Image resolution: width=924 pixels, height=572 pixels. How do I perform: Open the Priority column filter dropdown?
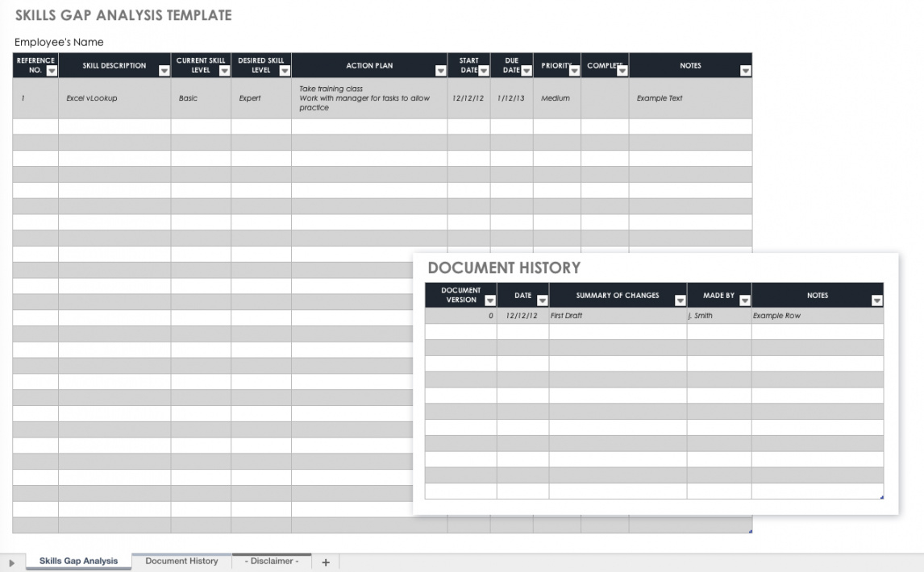[575, 71]
